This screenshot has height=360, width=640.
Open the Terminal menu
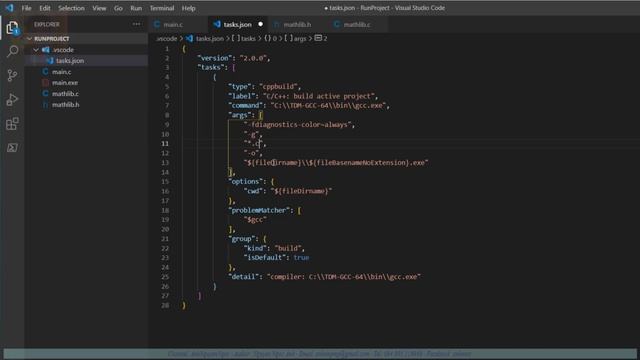pyautogui.click(x=162, y=8)
